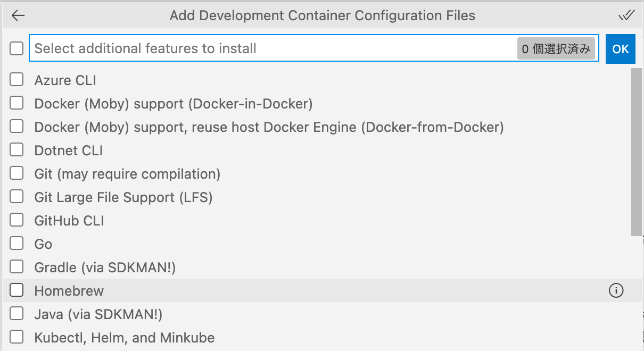
Task: Click the back arrow icon
Action: point(18,15)
